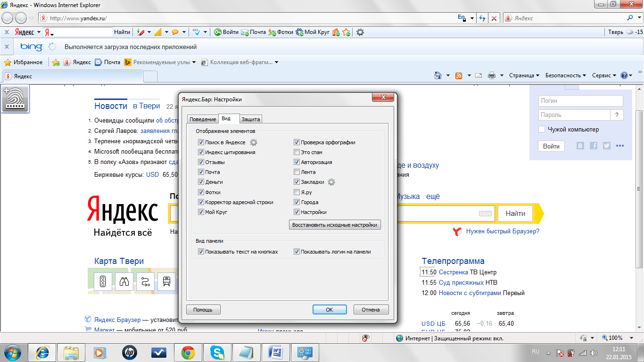Expand the Безопасность dropdown menu
The width and height of the screenshot is (644, 362).
pyautogui.click(x=565, y=75)
